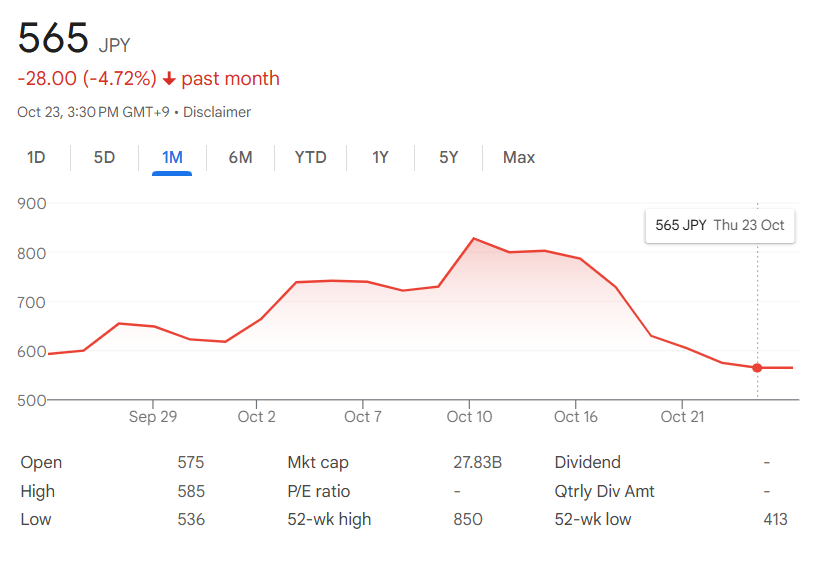Select the 1M range tab
This screenshot has height=565, width=820.
pos(172,157)
